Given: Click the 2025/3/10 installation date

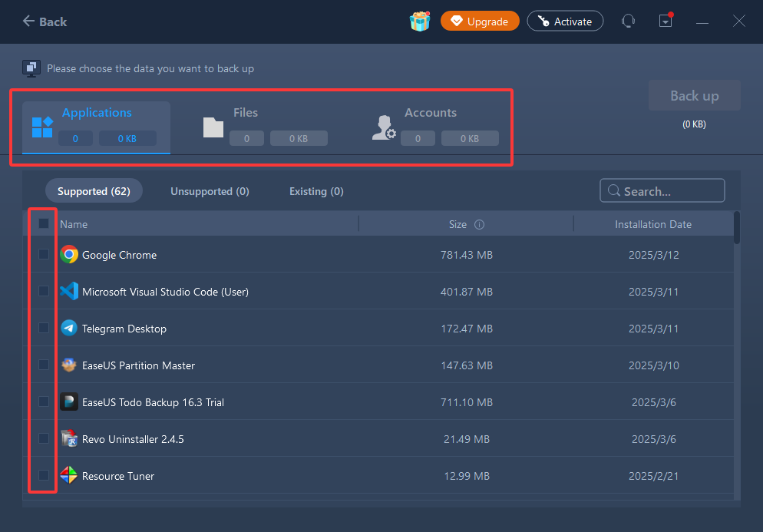Looking at the screenshot, I should 653,365.
